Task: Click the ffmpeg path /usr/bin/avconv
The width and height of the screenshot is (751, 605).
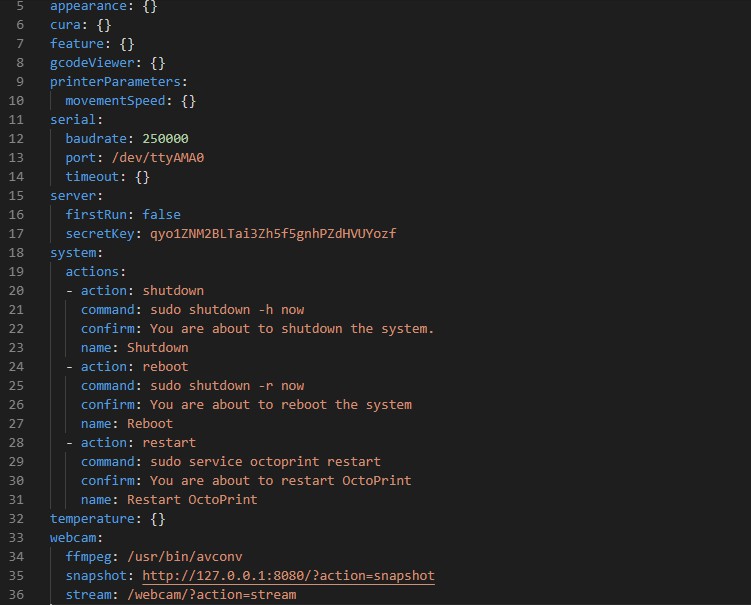Action: (x=188, y=557)
